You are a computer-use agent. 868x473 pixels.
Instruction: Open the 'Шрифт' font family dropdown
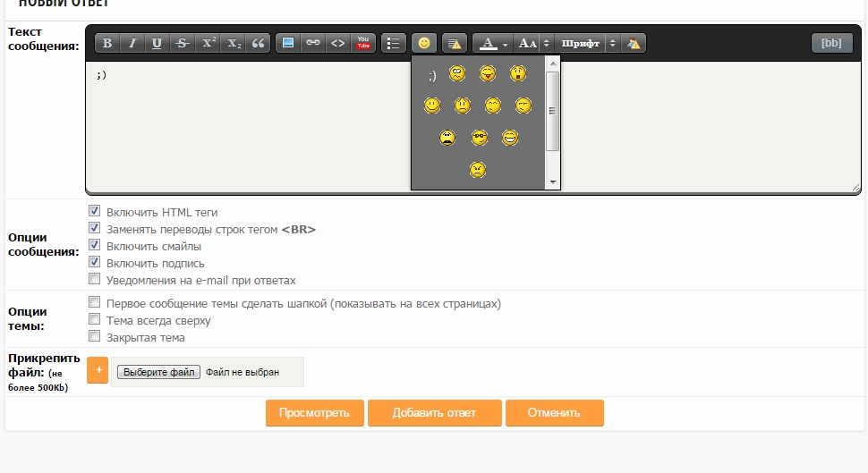[x=612, y=43]
